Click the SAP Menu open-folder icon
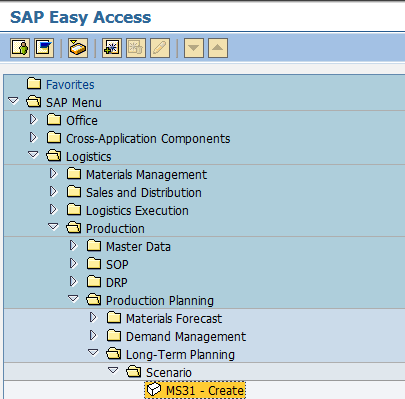 tap(34, 102)
